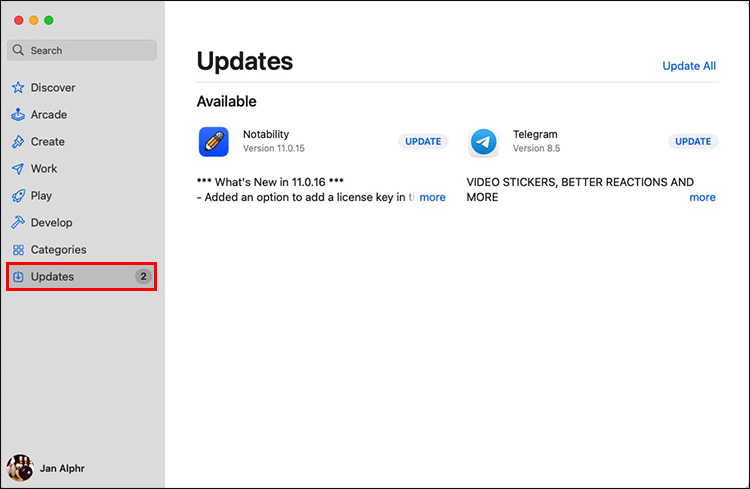Click the Develop hammer icon
Image resolution: width=750 pixels, height=489 pixels.
click(x=18, y=222)
